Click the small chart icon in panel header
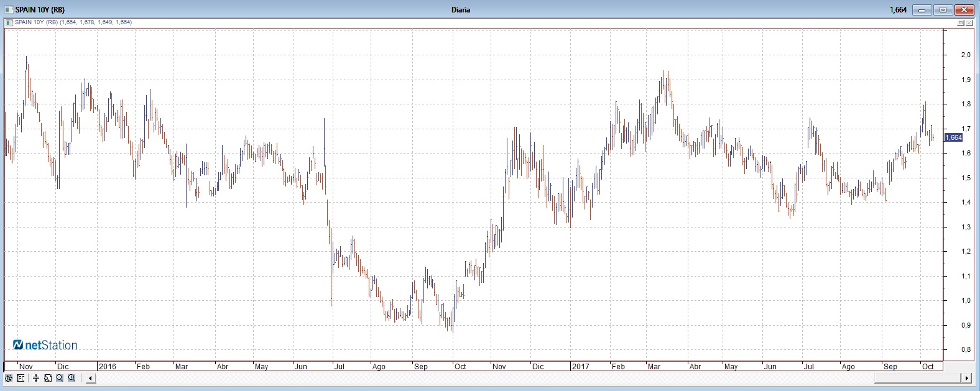The width and height of the screenshot is (980, 391). (x=9, y=22)
